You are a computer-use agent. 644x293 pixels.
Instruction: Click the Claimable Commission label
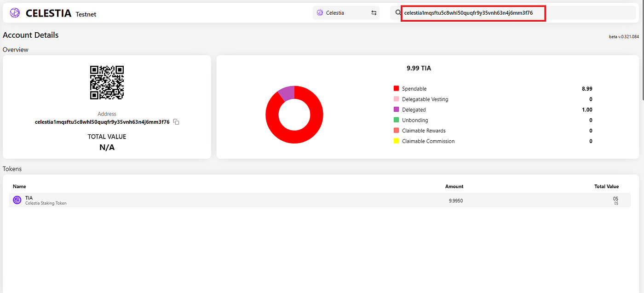pyautogui.click(x=428, y=141)
